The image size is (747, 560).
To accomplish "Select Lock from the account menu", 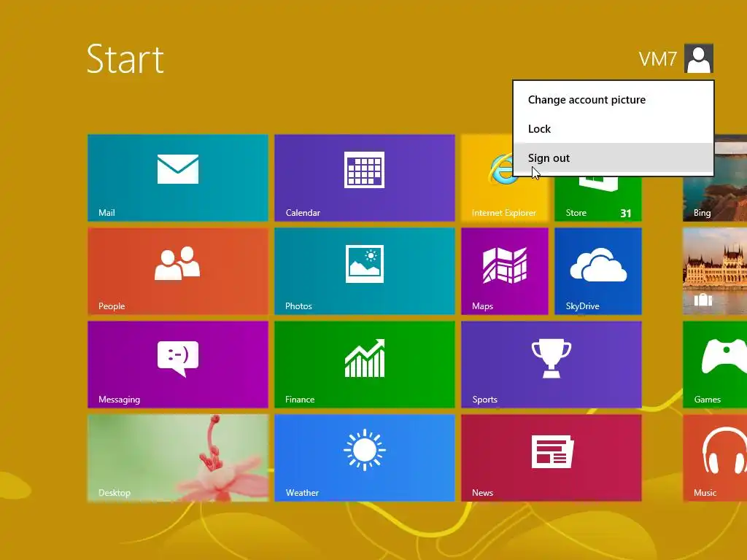I will tap(613, 128).
